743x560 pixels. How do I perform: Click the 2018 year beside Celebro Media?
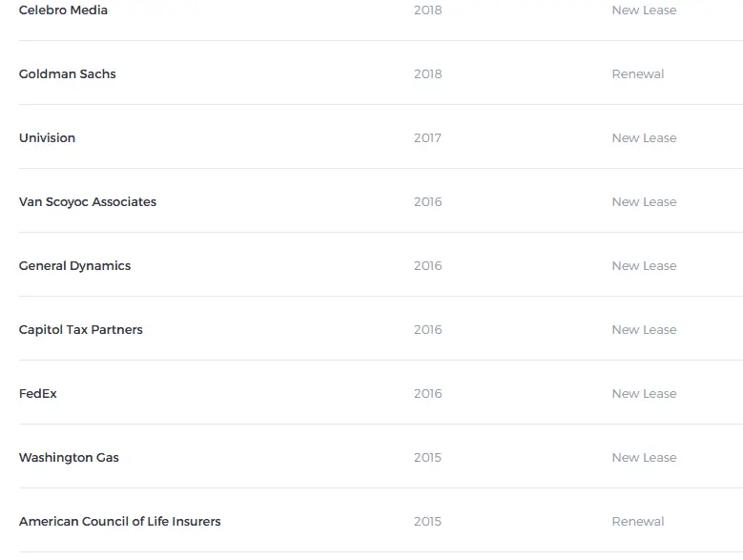[427, 10]
